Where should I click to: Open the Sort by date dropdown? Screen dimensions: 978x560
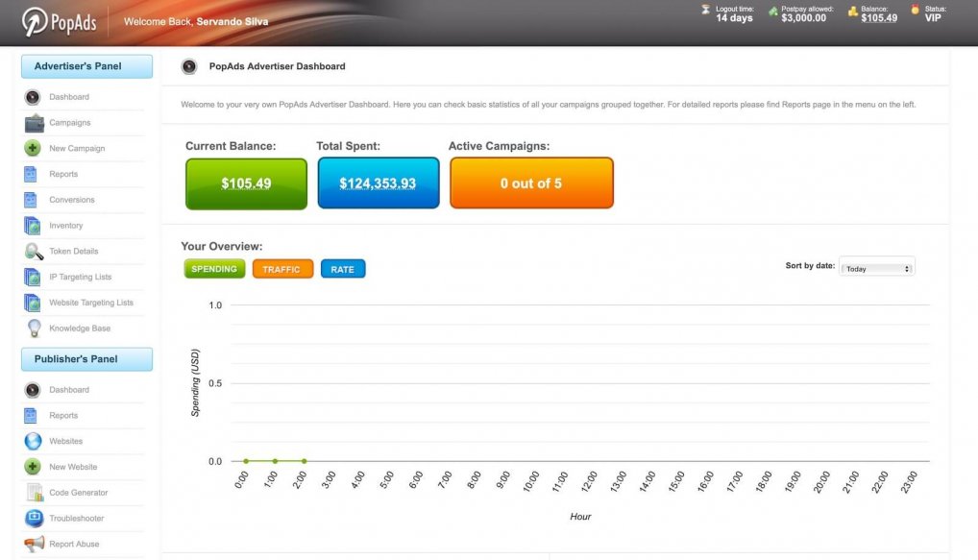pos(876,269)
